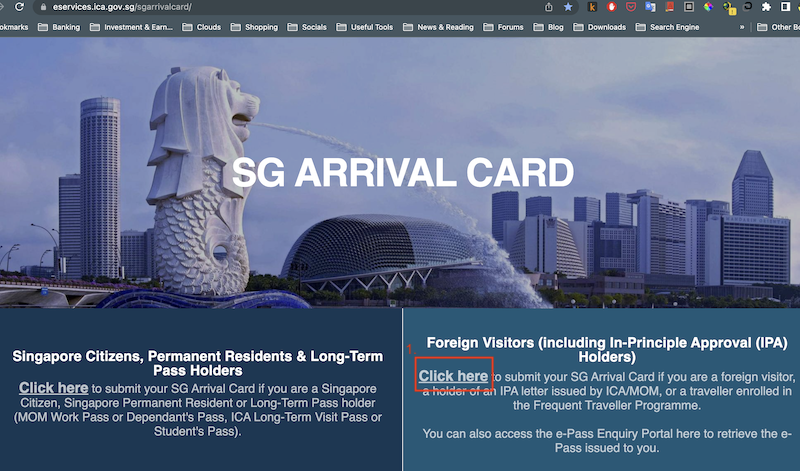Click here link for Singapore Citizens and Residents
800x471 pixels.
(53, 388)
